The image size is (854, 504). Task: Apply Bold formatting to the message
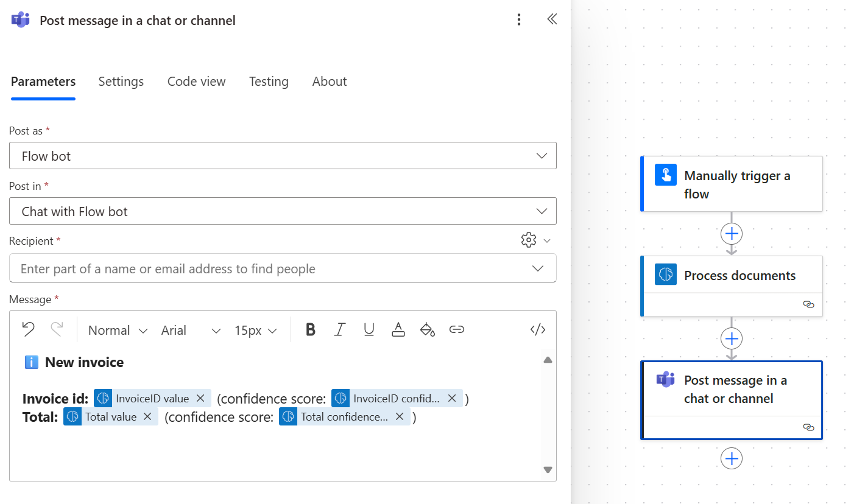(x=310, y=329)
